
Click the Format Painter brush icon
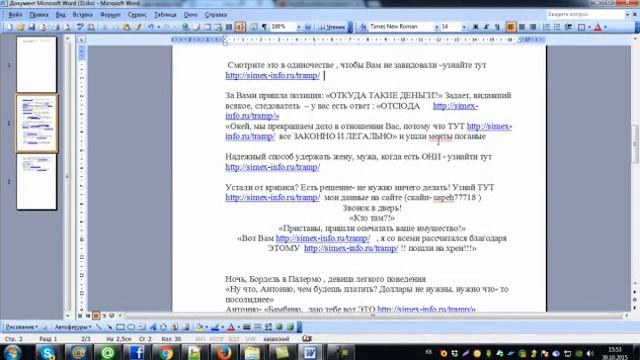coord(138,27)
